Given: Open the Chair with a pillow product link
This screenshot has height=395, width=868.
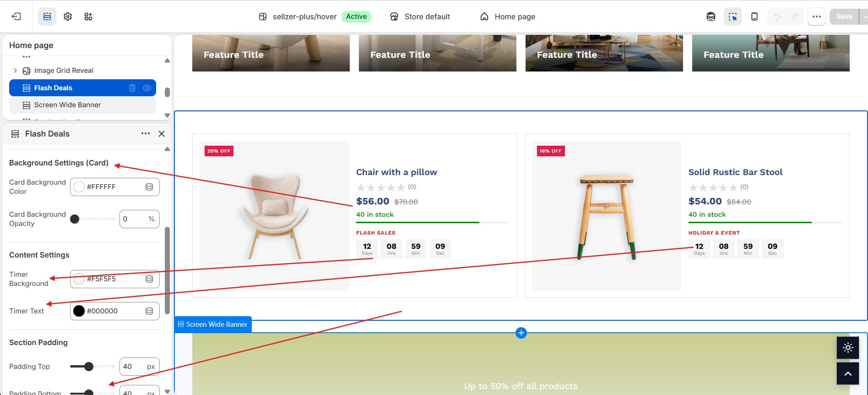Looking at the screenshot, I should [396, 172].
